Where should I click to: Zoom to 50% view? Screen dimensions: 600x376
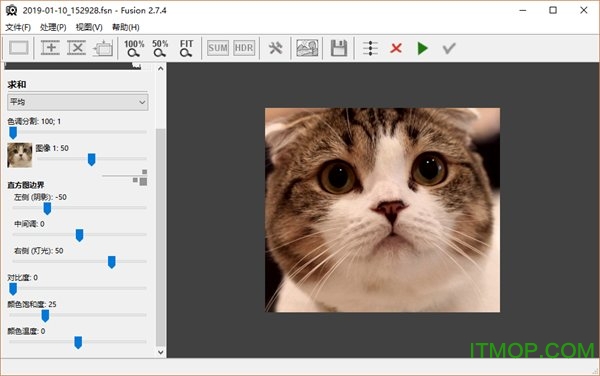160,48
